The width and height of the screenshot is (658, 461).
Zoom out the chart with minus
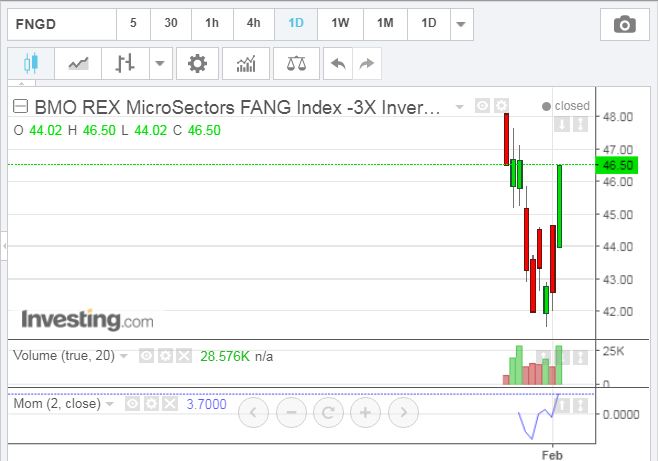291,413
